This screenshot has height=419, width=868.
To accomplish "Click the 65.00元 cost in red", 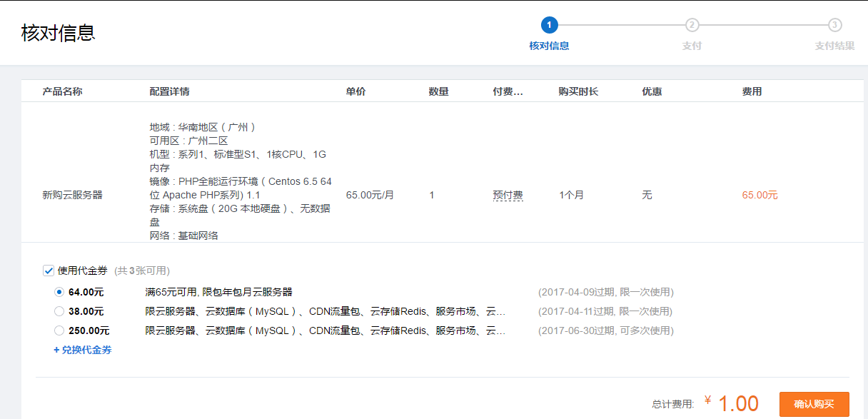I will tap(759, 195).
